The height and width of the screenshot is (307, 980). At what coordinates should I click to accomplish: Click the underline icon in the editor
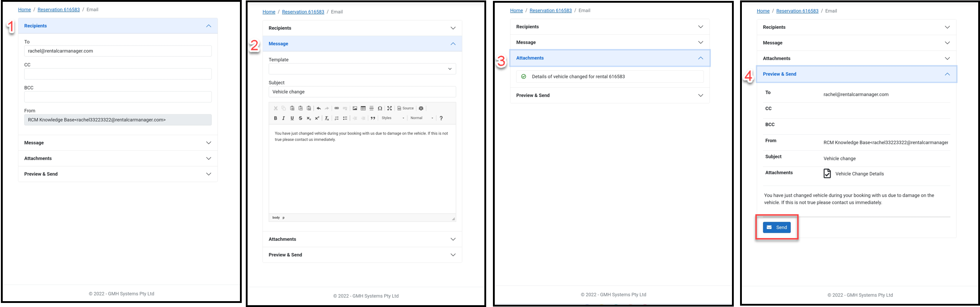click(292, 118)
